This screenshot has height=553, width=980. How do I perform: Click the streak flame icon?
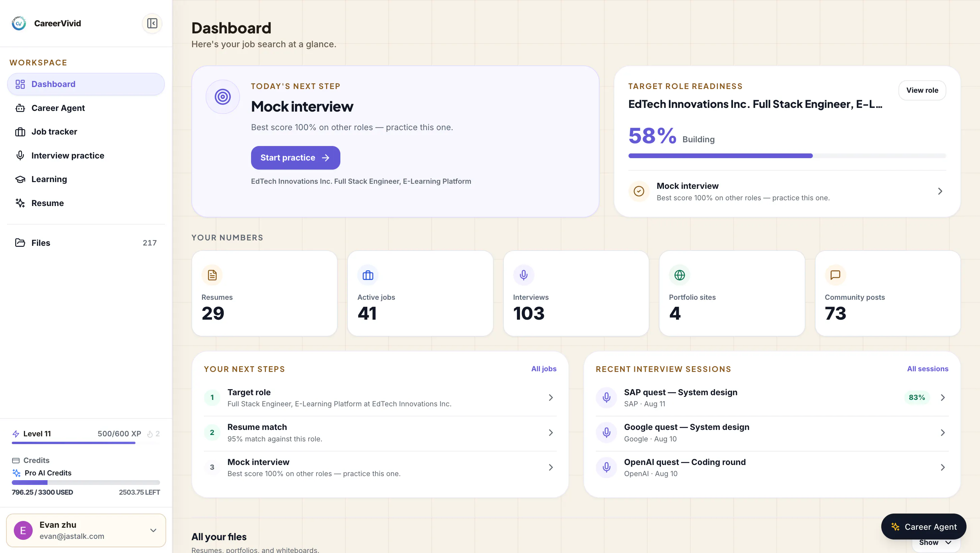point(150,434)
